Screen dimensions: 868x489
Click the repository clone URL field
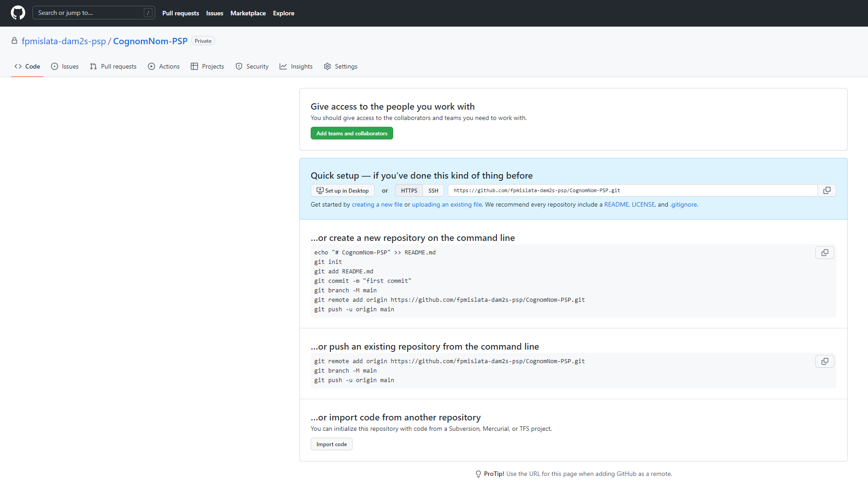pos(633,190)
